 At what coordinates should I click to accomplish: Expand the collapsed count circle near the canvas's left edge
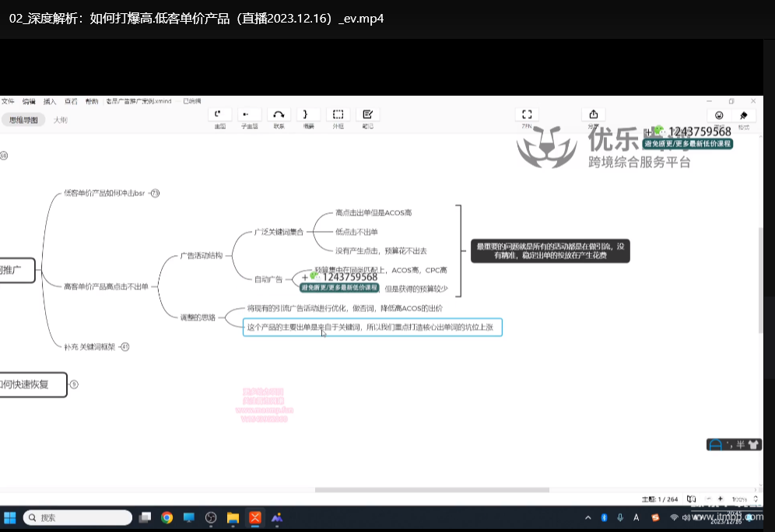pyautogui.click(x=3, y=156)
